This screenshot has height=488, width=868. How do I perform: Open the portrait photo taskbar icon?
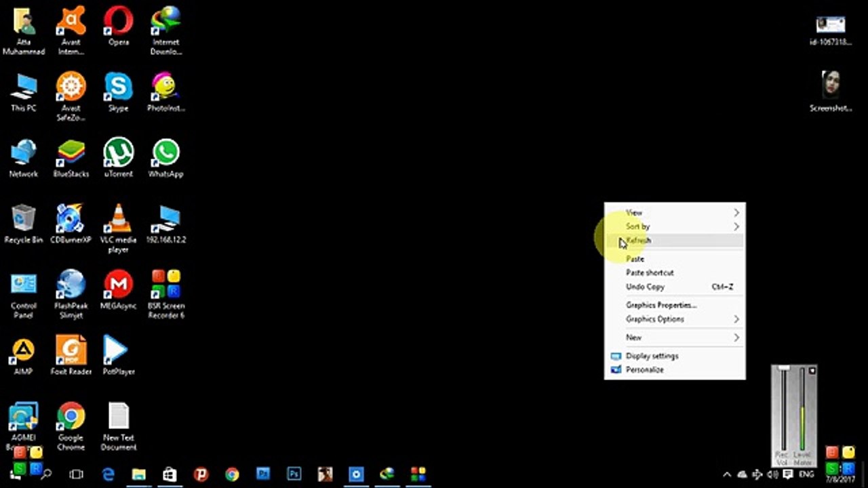click(x=325, y=474)
